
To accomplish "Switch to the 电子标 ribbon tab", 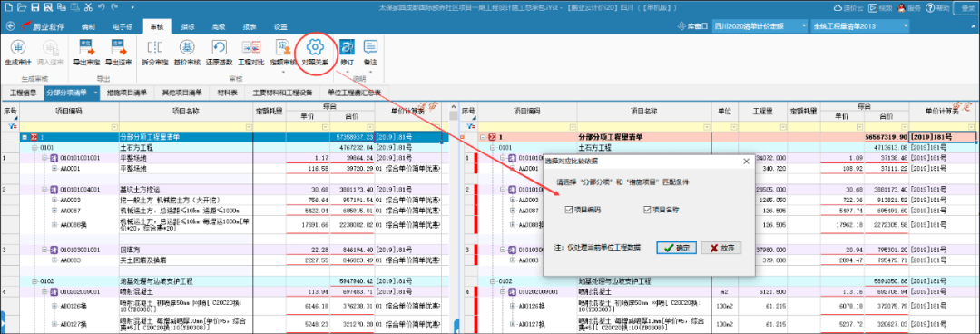I will (122, 27).
